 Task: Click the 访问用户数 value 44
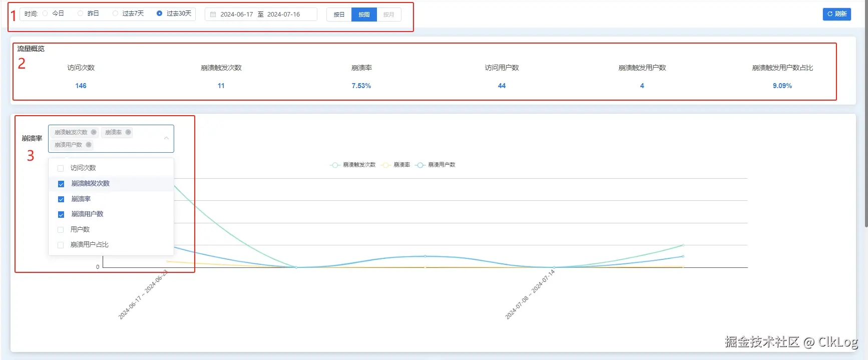point(502,86)
